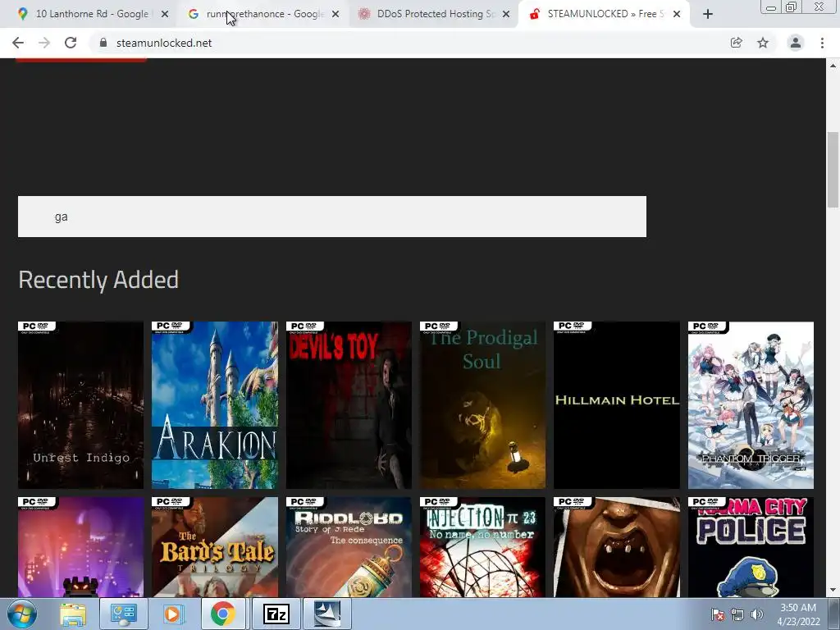Click the address bar showing steamunlocked.net
The height and width of the screenshot is (630, 840).
click(407, 43)
